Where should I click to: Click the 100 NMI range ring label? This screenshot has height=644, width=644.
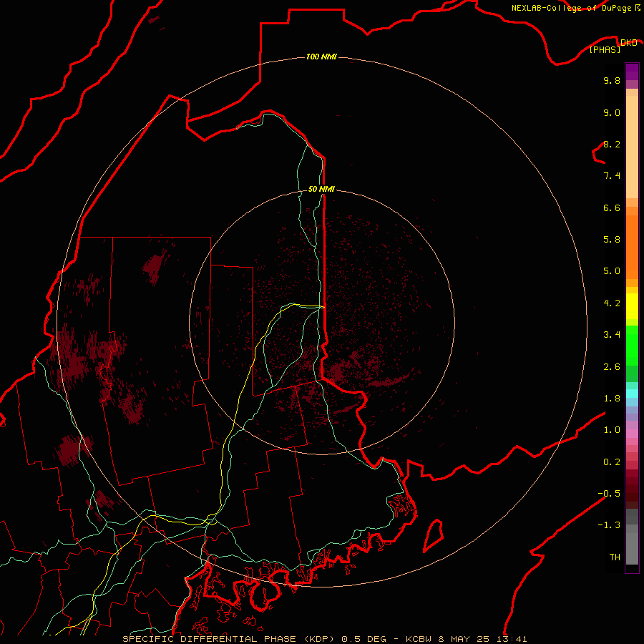[321, 57]
